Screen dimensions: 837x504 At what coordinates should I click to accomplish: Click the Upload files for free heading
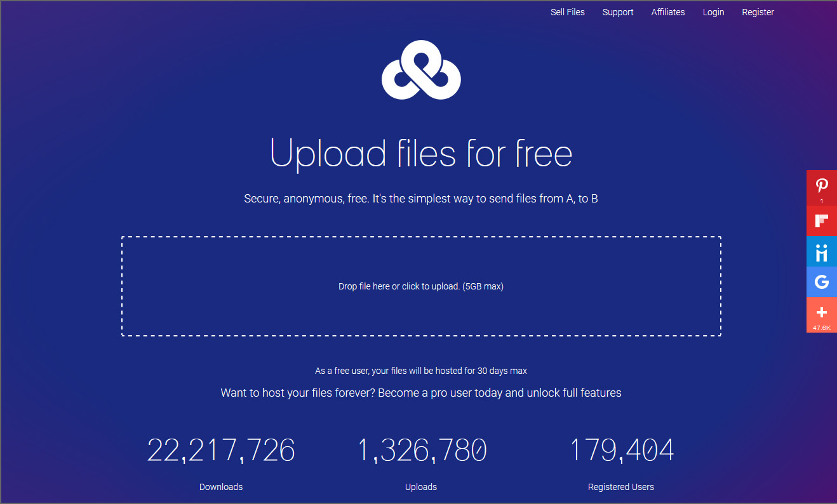[421, 153]
